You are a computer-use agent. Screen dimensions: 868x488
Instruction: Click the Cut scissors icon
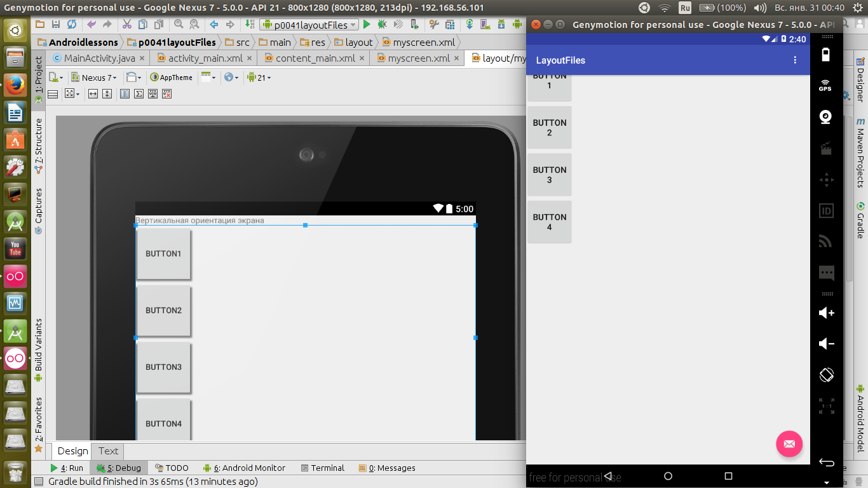coord(127,24)
